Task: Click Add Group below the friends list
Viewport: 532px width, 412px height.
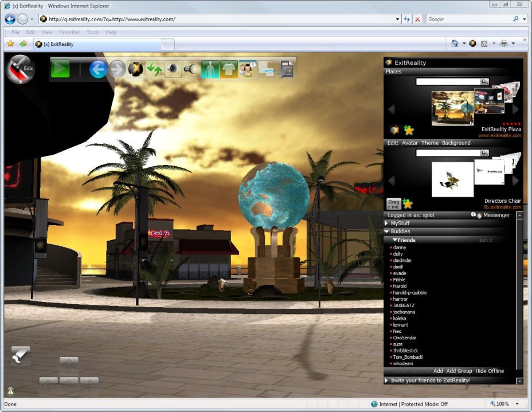Action: tap(459, 371)
